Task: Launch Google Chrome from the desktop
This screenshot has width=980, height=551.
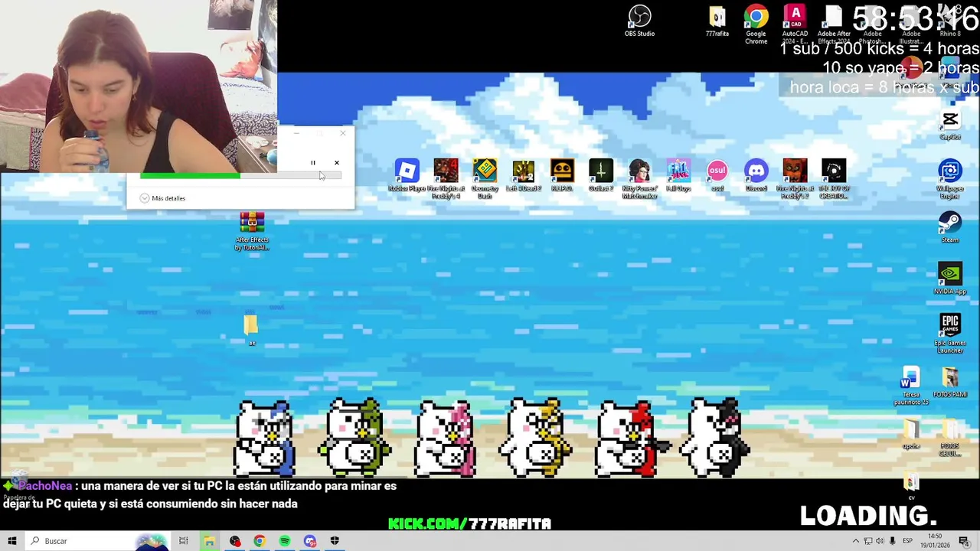Action: pyautogui.click(x=756, y=23)
